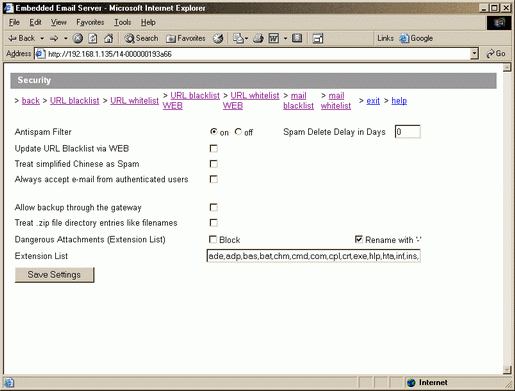Screen dimensions: 515x391
Task: Open the Favorites toolbar button
Action: coord(186,39)
